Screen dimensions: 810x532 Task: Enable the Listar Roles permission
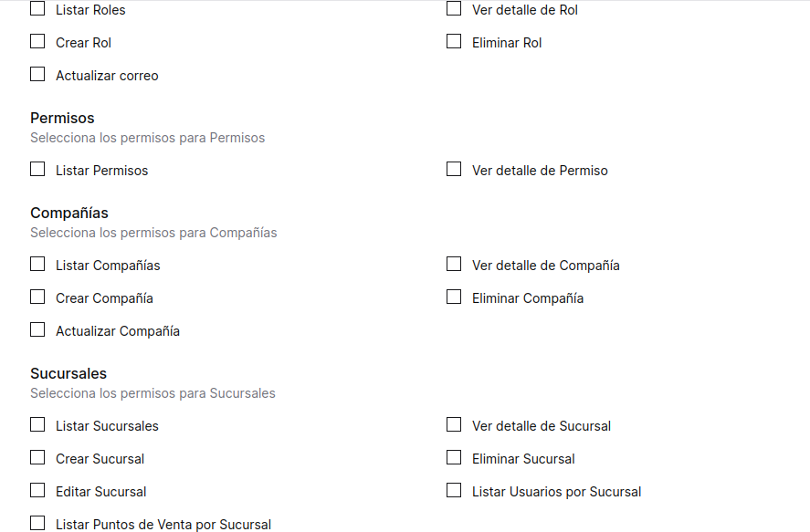[37, 8]
